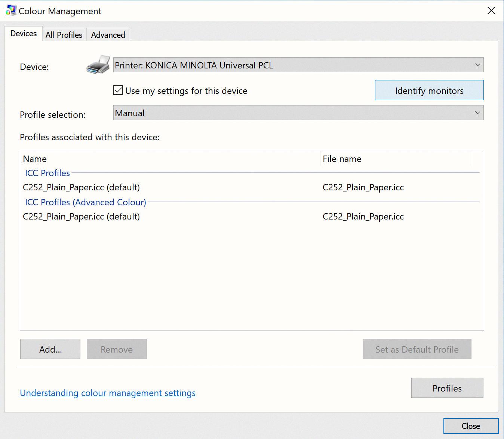
Task: Click the ICC Profiles group header
Action: (47, 173)
